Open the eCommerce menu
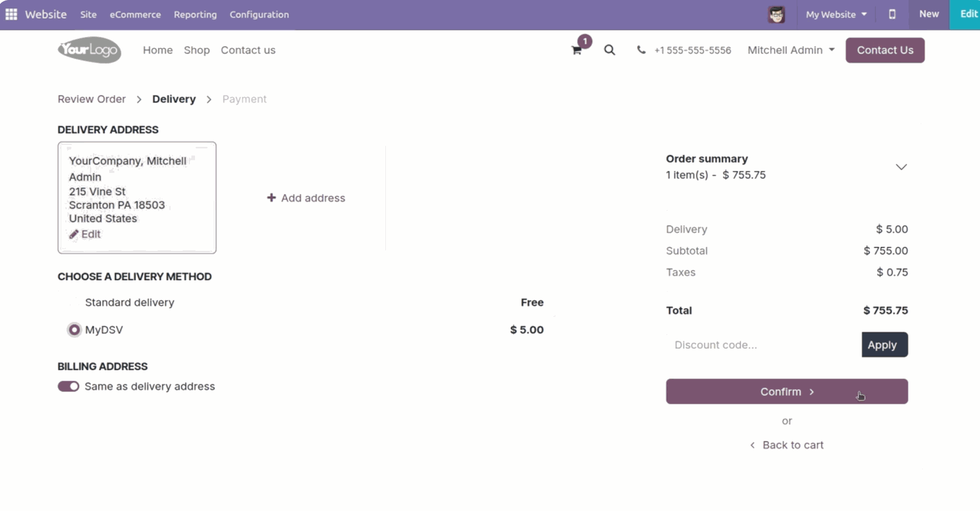Image resolution: width=980 pixels, height=511 pixels. (135, 14)
